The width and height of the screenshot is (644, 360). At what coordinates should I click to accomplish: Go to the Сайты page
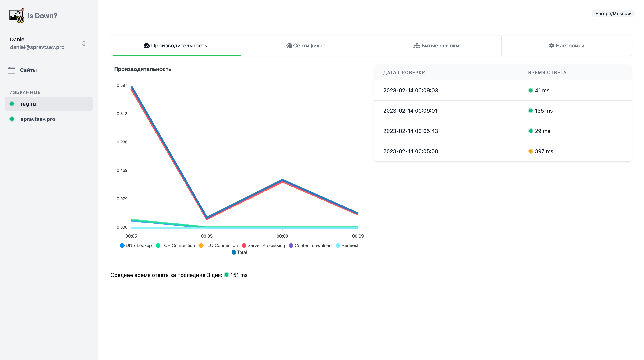click(x=28, y=70)
